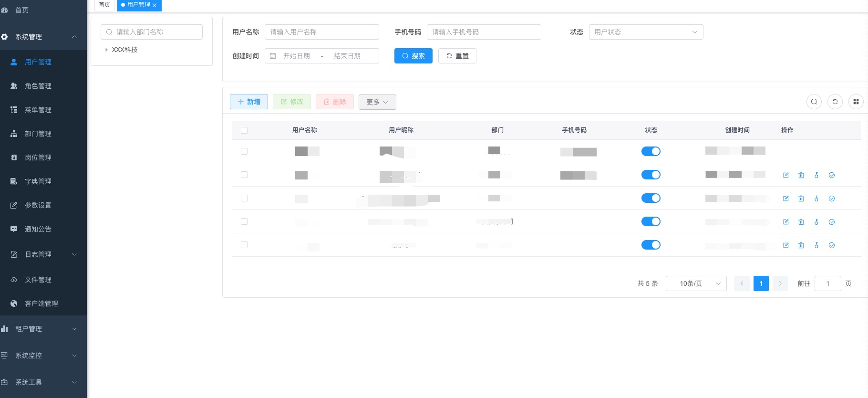Expand the 系统工具 sidebar group
868x398 pixels.
click(43, 382)
